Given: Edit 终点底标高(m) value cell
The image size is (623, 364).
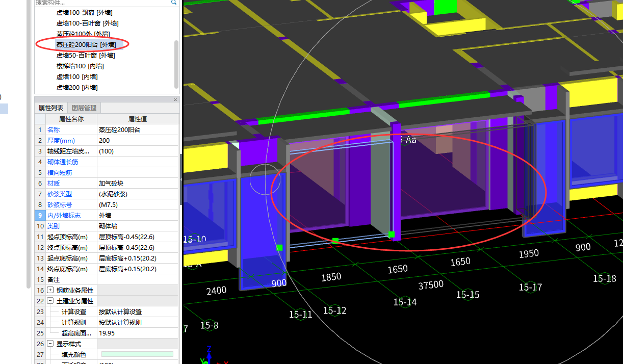Looking at the screenshot, I should point(138,269).
